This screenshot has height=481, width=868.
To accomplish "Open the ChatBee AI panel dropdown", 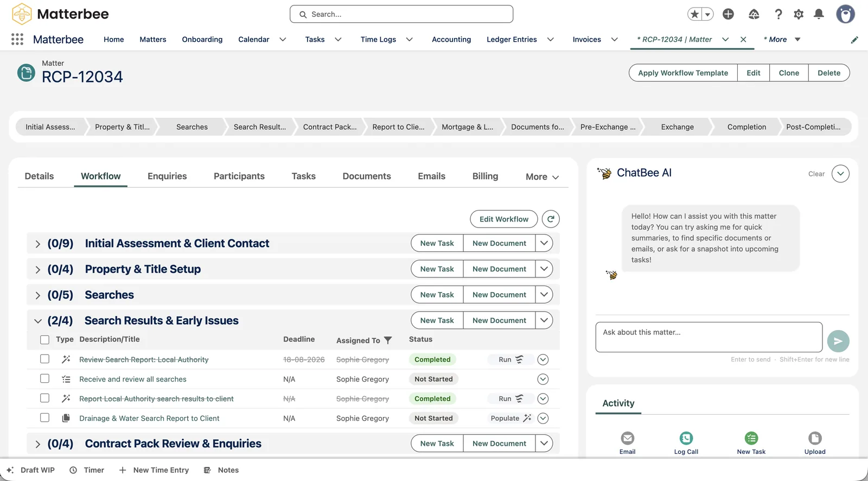I will (x=840, y=174).
